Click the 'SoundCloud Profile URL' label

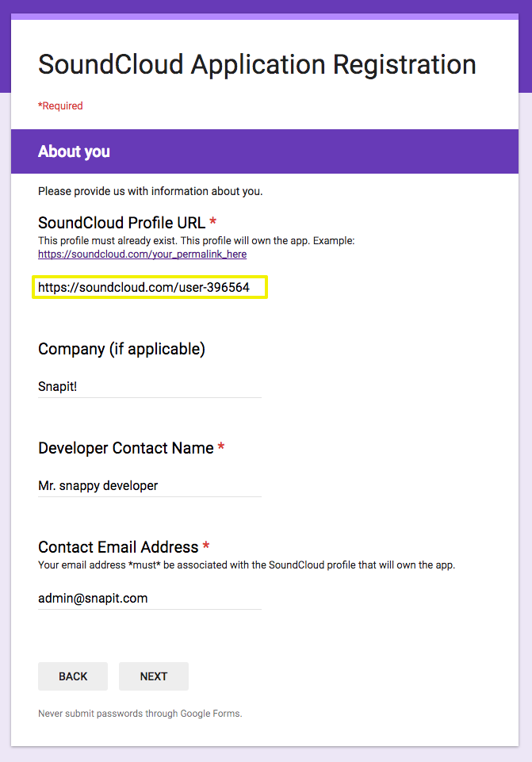pyautogui.click(x=122, y=223)
